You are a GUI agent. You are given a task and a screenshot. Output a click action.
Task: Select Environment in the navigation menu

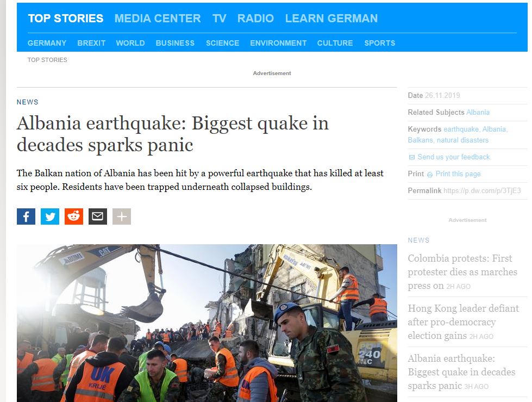(278, 43)
